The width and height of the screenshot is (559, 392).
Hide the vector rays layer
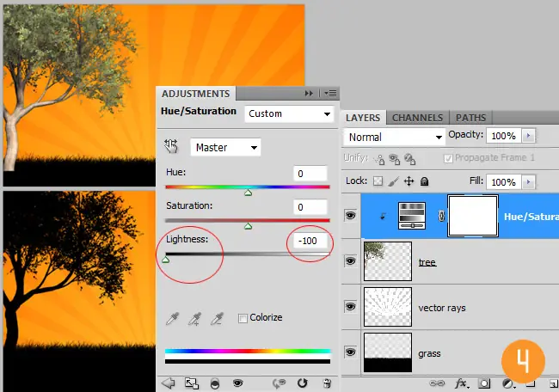coord(350,307)
